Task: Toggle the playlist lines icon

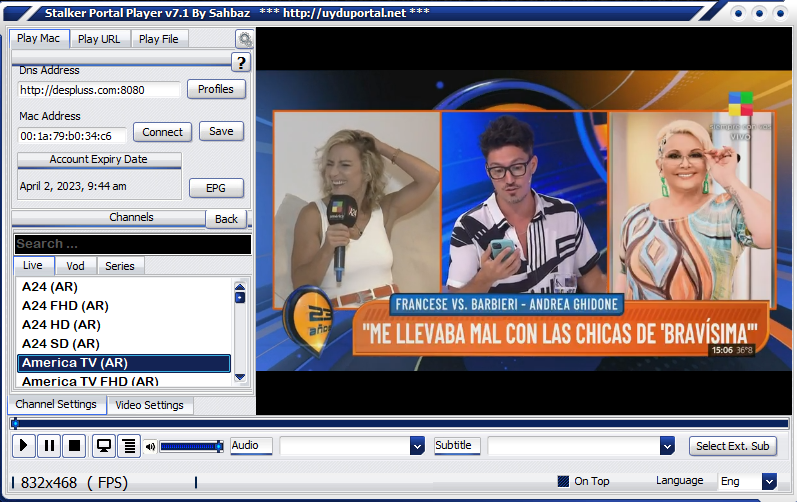Action: coord(129,446)
